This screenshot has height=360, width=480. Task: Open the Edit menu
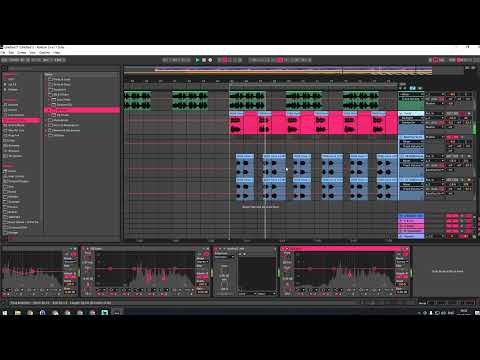click(x=11, y=53)
